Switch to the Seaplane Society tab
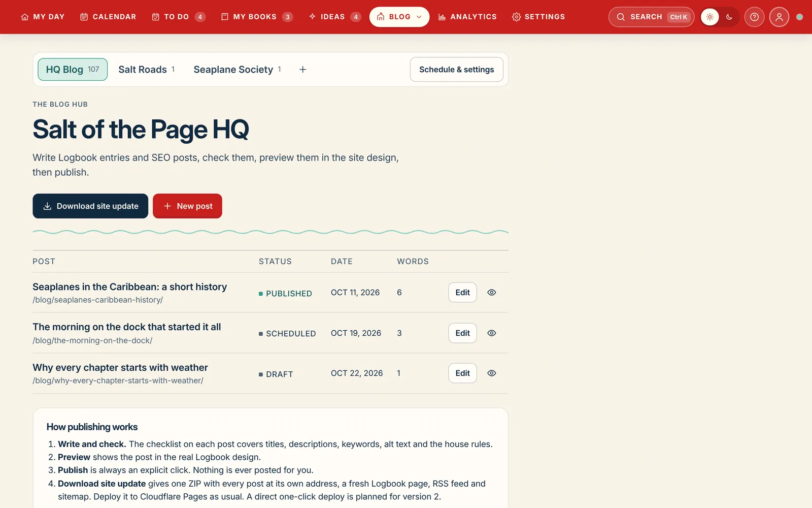This screenshot has height=508, width=812. click(x=237, y=70)
